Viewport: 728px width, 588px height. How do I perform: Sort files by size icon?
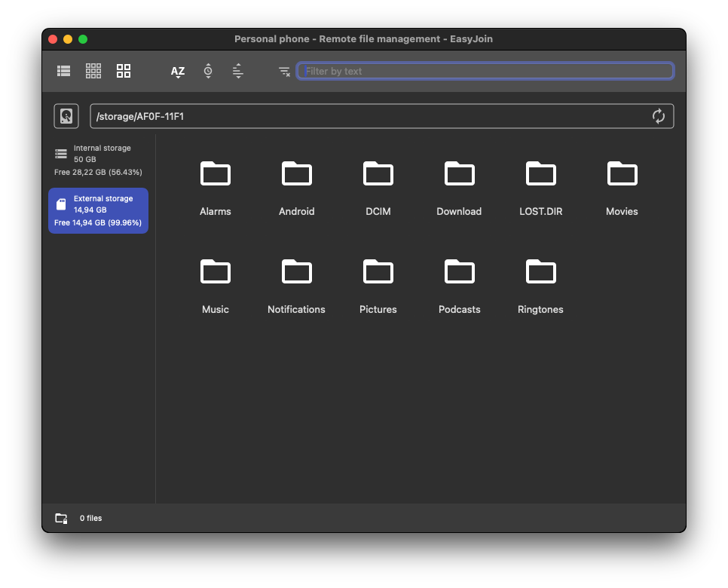tap(237, 71)
